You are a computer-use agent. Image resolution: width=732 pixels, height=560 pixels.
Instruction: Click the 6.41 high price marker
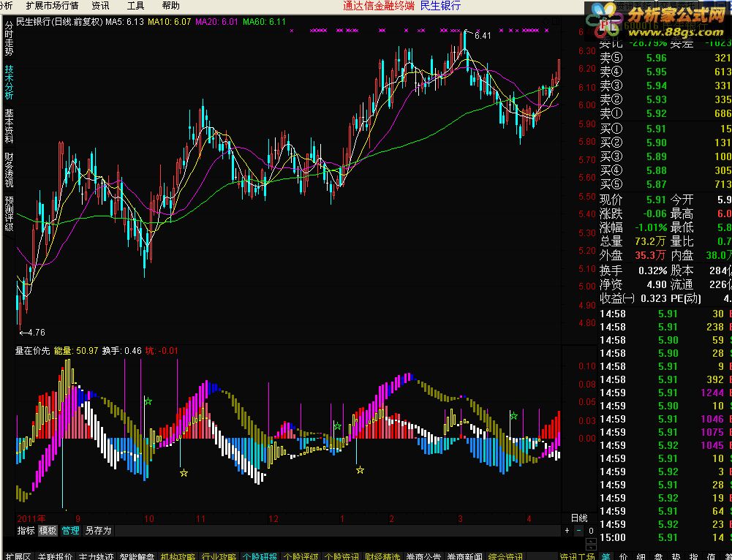click(x=482, y=36)
